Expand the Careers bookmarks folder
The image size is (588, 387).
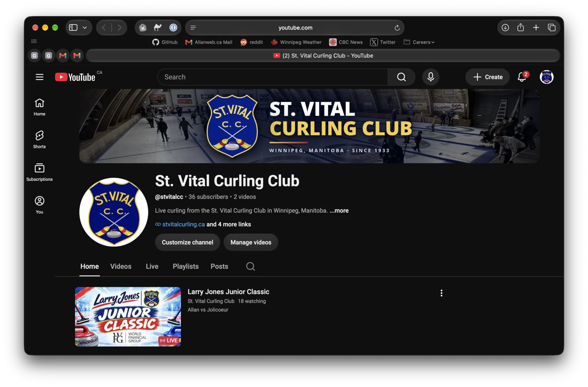(x=419, y=42)
